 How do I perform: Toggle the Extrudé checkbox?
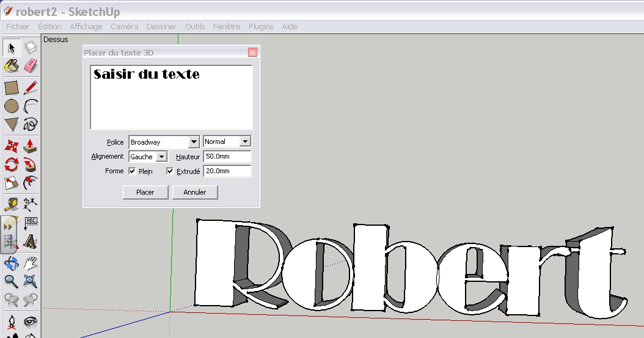[x=170, y=171]
